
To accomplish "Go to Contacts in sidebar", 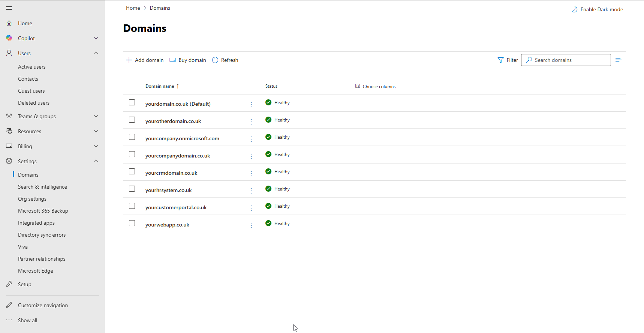I will coord(28,79).
